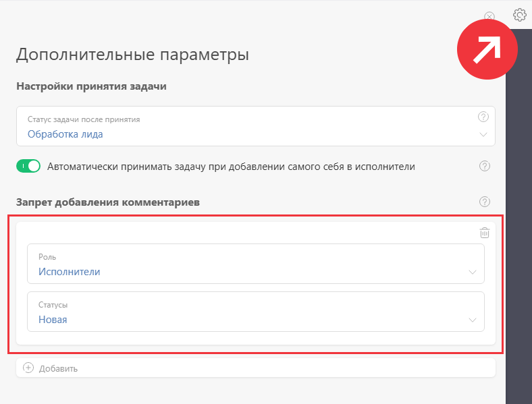Expand the Статусы dropdown chevron
Screen dimensions: 532x404
pyautogui.click(x=473, y=320)
